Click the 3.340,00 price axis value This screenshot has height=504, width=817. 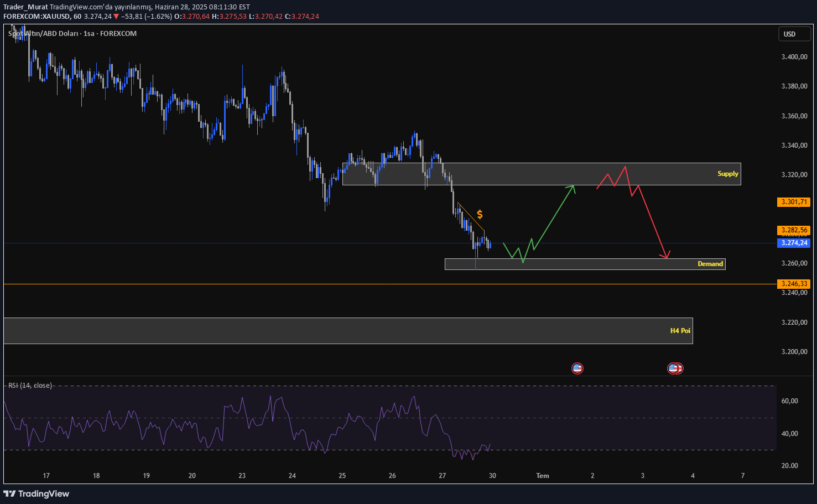coord(794,146)
